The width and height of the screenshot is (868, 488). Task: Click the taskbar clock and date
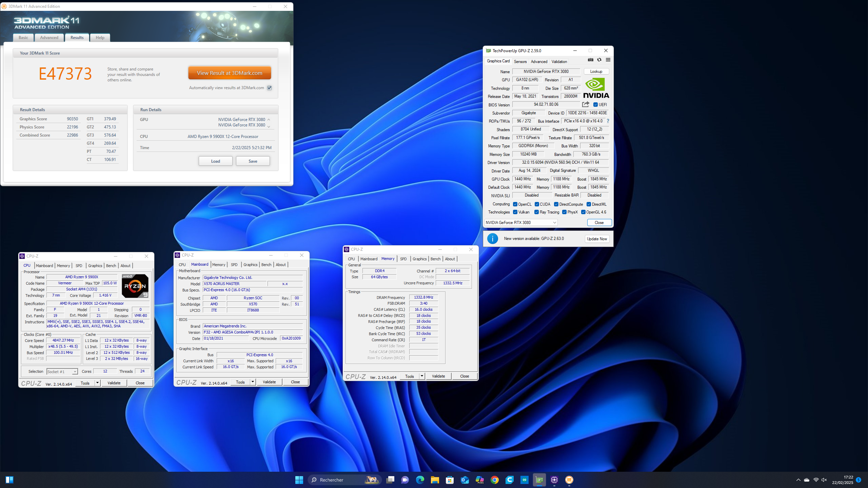tap(843, 480)
